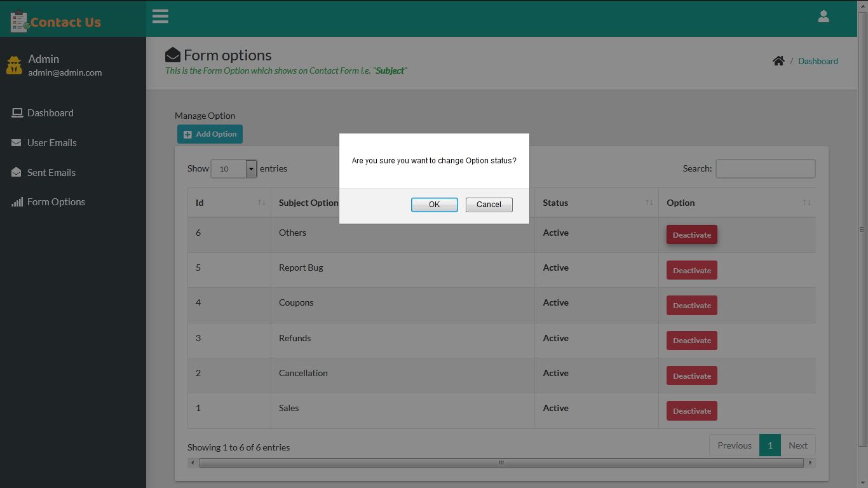Screen dimensions: 868x488
Task: Confirm the status change with OK
Action: coord(434,205)
